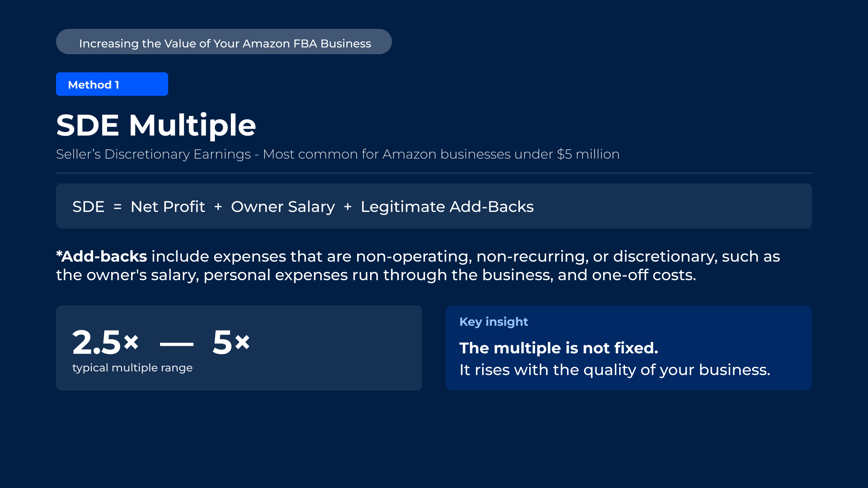Click the equals sign in the formula

(x=117, y=207)
